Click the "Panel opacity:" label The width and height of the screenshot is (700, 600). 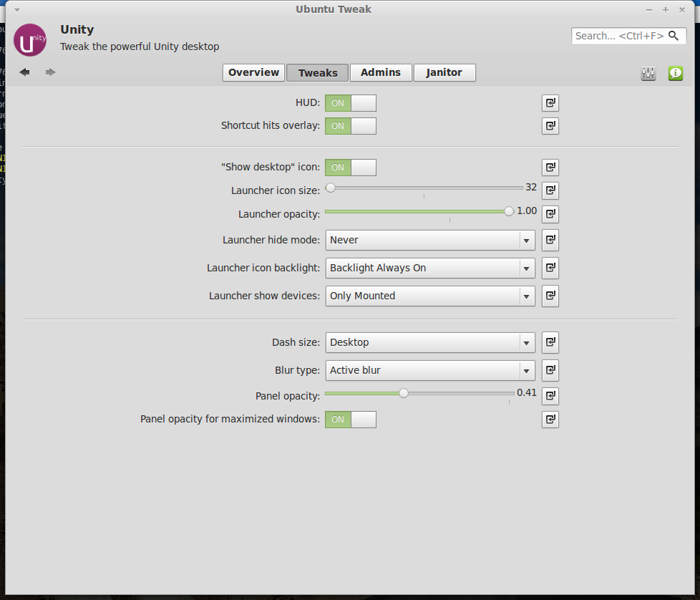288,396
